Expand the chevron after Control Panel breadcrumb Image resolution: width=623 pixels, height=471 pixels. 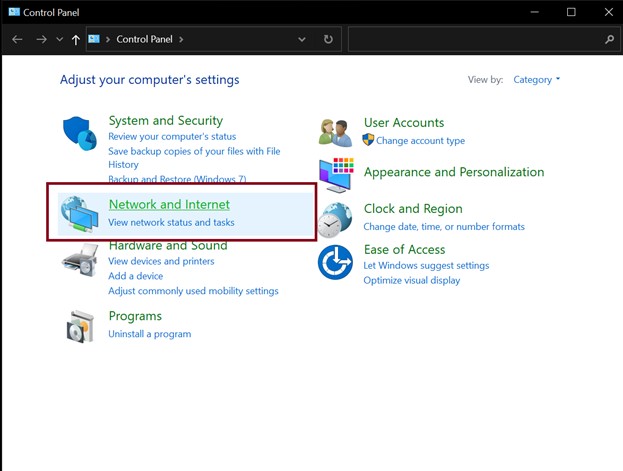click(x=181, y=39)
